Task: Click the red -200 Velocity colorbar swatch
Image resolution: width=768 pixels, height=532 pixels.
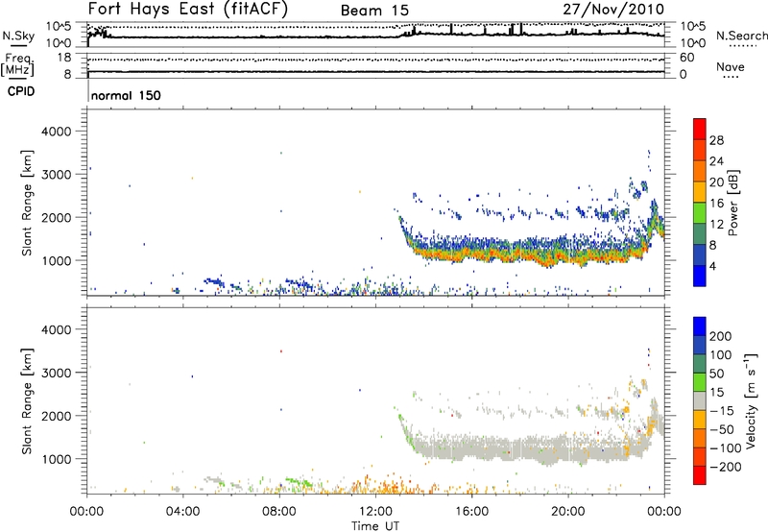Action: 700,475
